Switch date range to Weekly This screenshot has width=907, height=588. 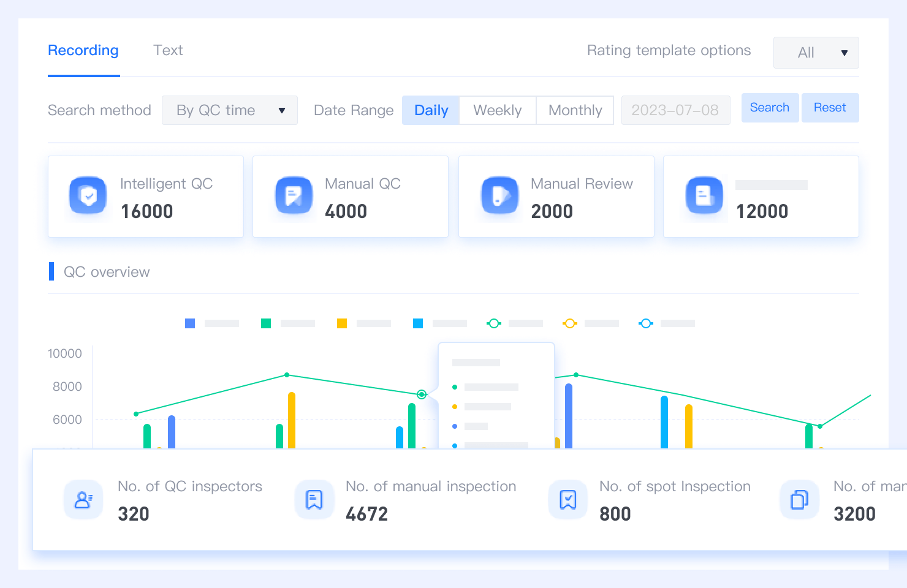(497, 110)
